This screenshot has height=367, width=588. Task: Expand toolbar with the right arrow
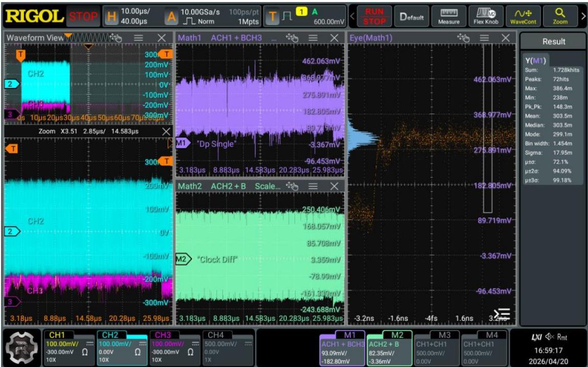[583, 16]
